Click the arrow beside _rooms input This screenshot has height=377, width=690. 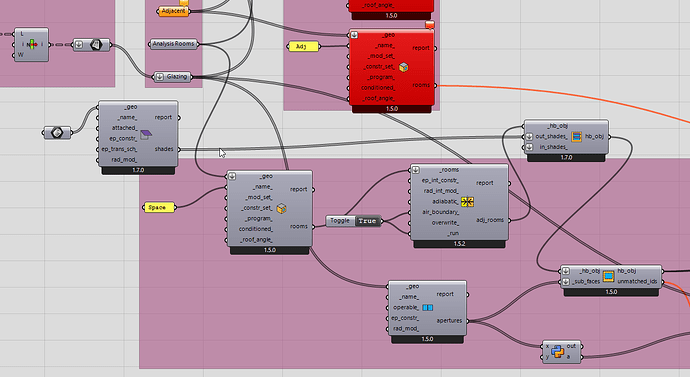coord(415,170)
